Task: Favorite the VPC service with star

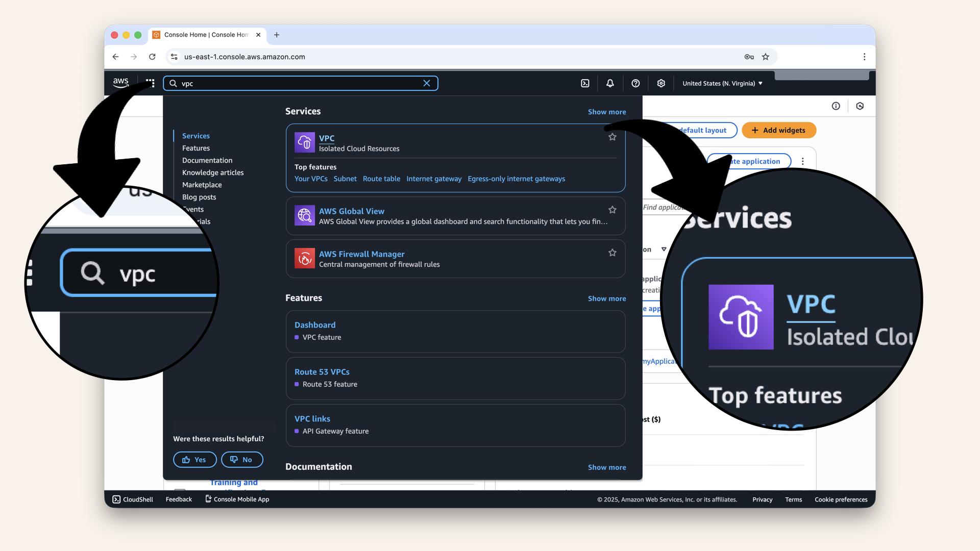Action: (612, 137)
